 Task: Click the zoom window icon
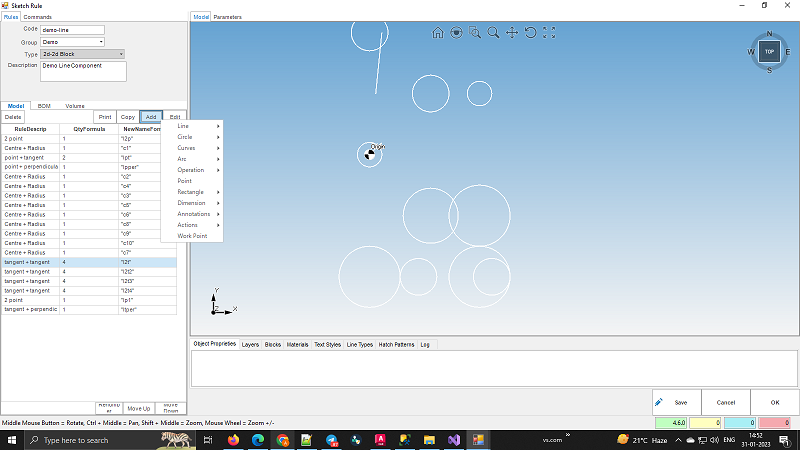(475, 33)
